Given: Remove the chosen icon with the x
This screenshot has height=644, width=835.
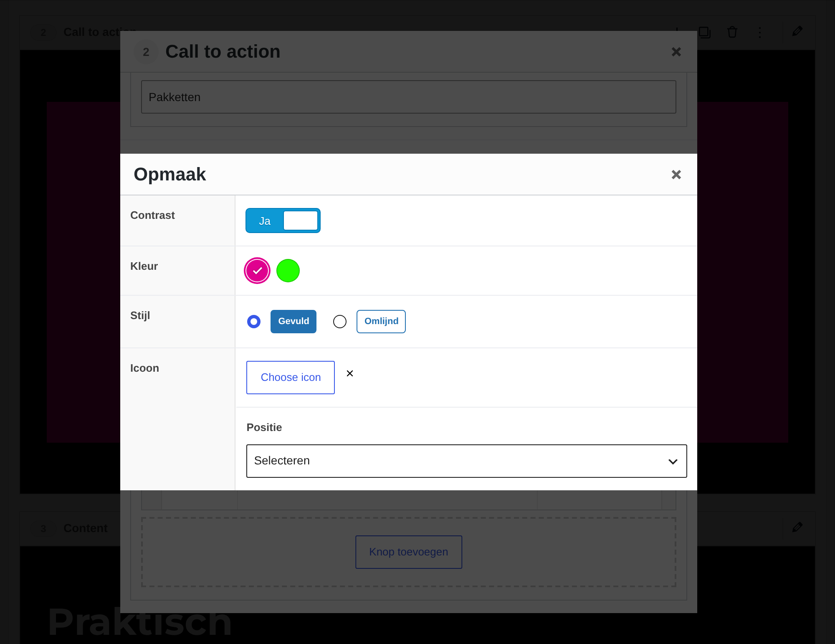Looking at the screenshot, I should [350, 373].
